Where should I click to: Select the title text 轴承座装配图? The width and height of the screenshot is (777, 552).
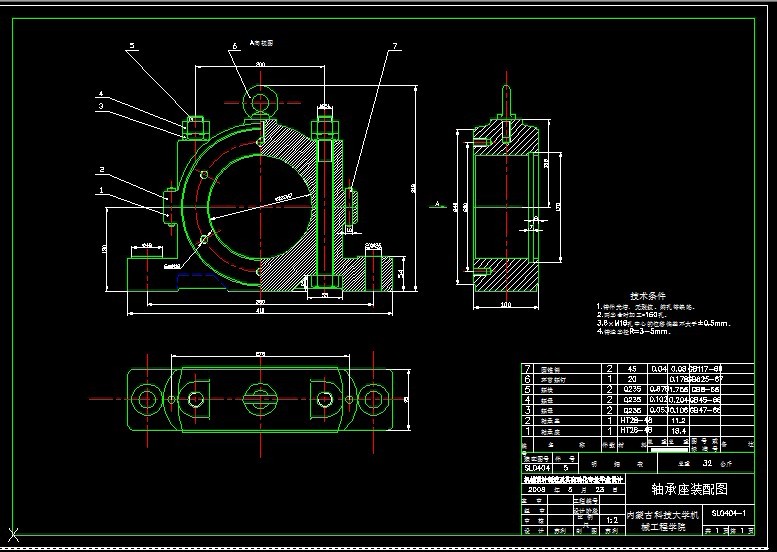(689, 490)
